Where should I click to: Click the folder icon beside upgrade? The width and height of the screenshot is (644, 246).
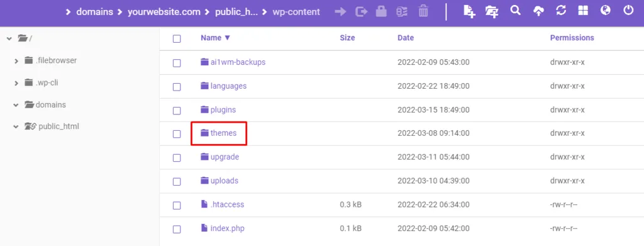204,157
